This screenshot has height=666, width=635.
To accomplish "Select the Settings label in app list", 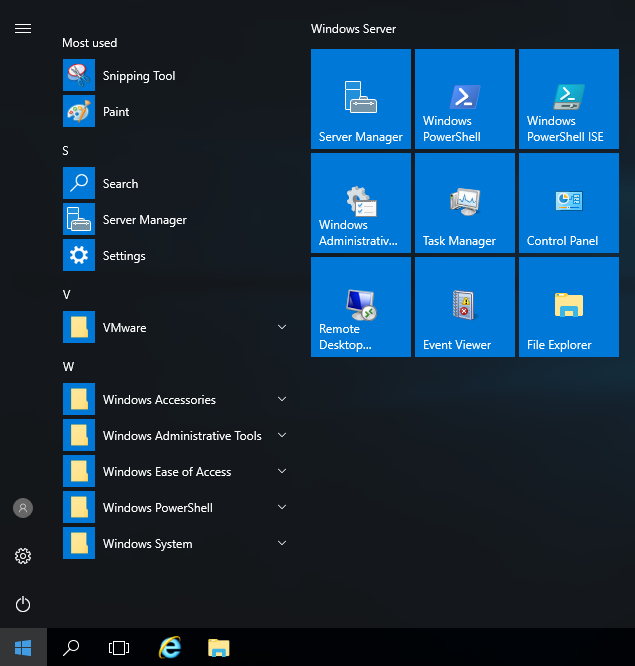I will coord(124,256).
